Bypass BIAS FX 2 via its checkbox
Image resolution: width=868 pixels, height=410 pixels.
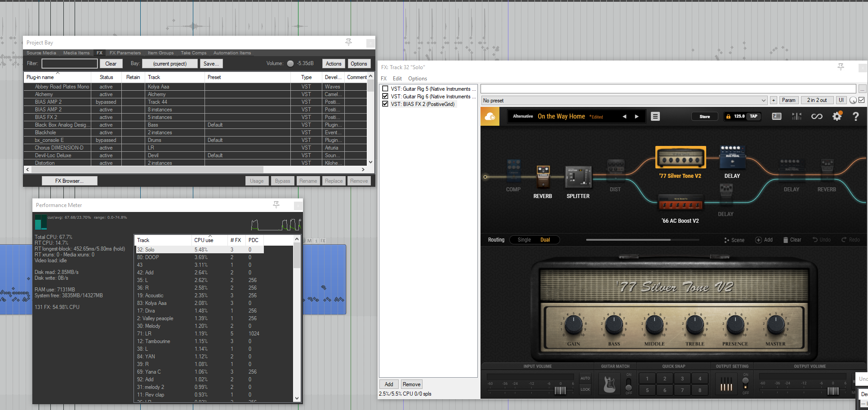point(385,104)
